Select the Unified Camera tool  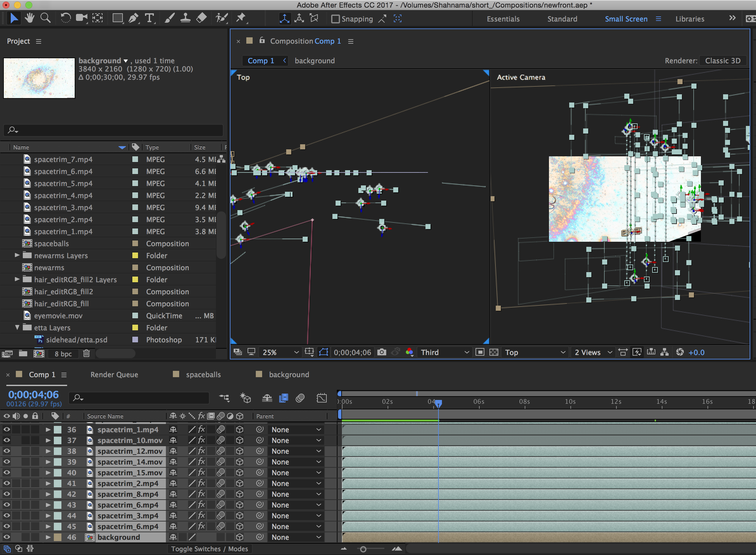[81, 18]
